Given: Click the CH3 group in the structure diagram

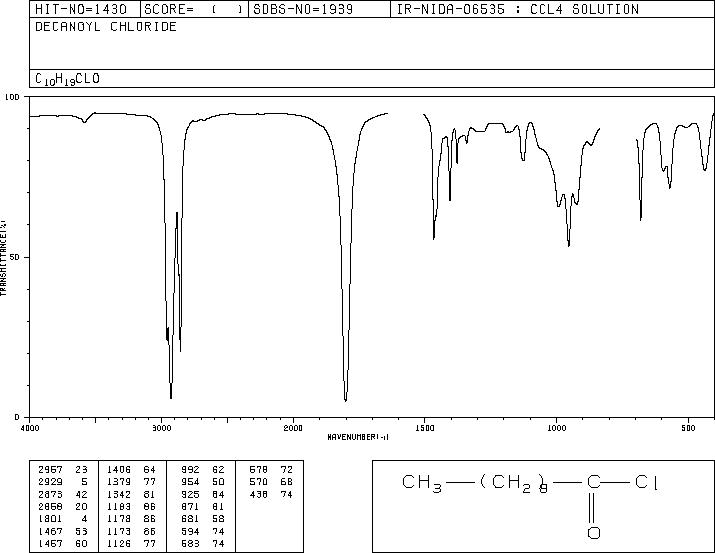Looking at the screenshot, I should click(422, 484).
